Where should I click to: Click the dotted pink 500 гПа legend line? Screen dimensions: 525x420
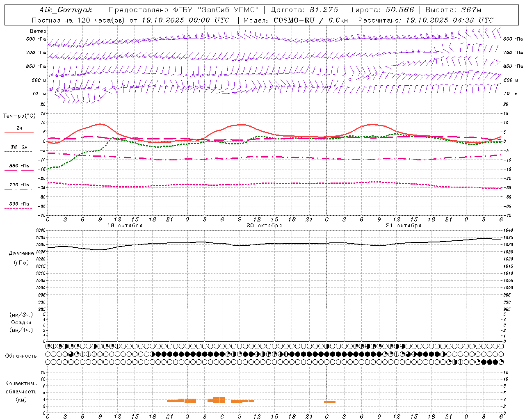coord(18,208)
